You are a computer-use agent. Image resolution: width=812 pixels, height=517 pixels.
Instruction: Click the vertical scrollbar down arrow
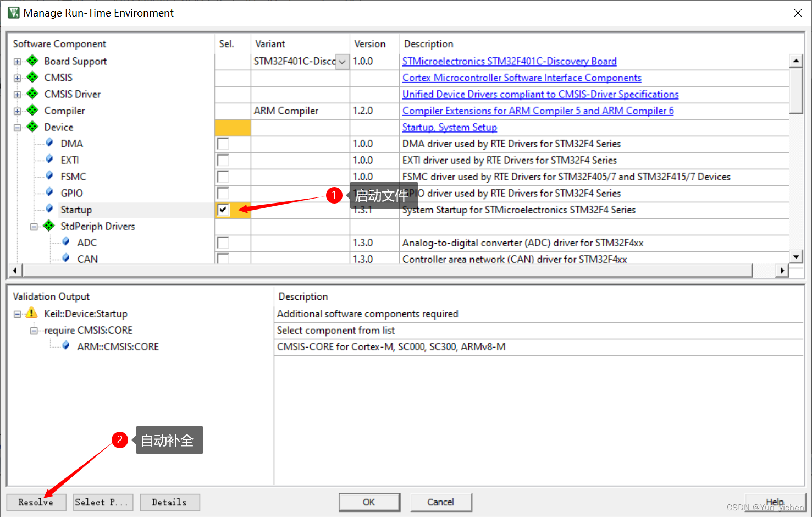click(796, 256)
